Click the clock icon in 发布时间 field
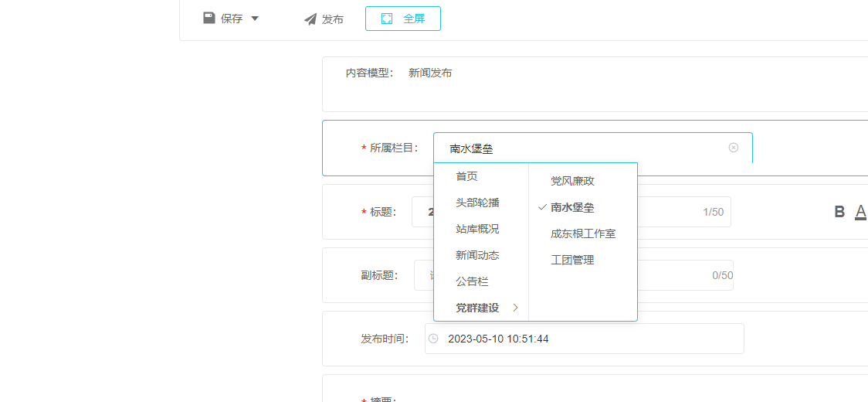This screenshot has width=868, height=402. [x=433, y=339]
